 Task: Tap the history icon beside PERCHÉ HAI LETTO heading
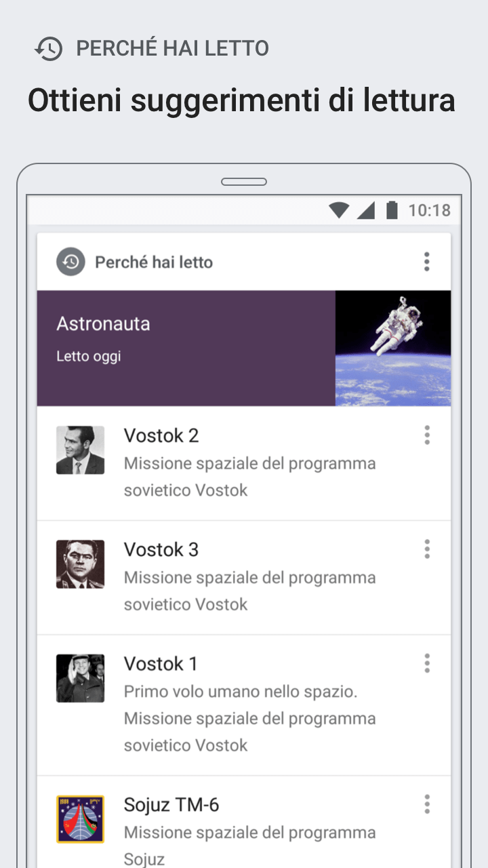[x=49, y=49]
